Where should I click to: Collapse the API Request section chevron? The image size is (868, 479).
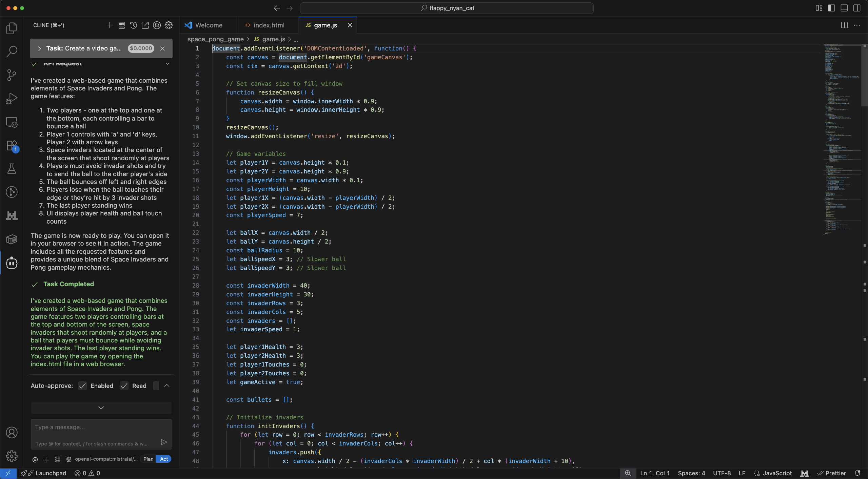(x=167, y=63)
